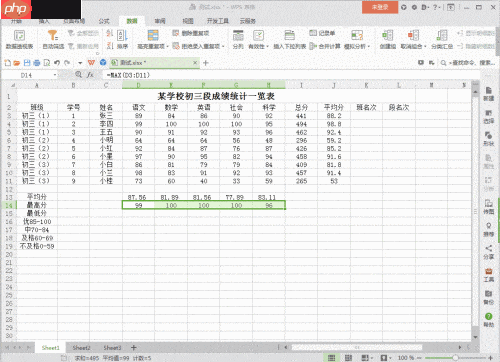Image resolution: width=500 pixels, height=362 pixels.
Task: Click the print preview icon
Action: coord(47,63)
